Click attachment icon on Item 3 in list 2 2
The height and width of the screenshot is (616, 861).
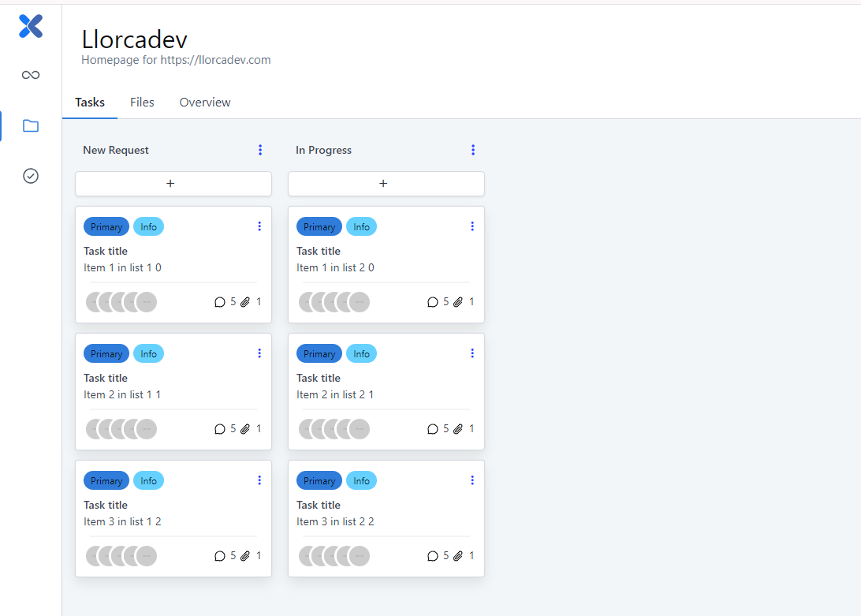point(458,556)
